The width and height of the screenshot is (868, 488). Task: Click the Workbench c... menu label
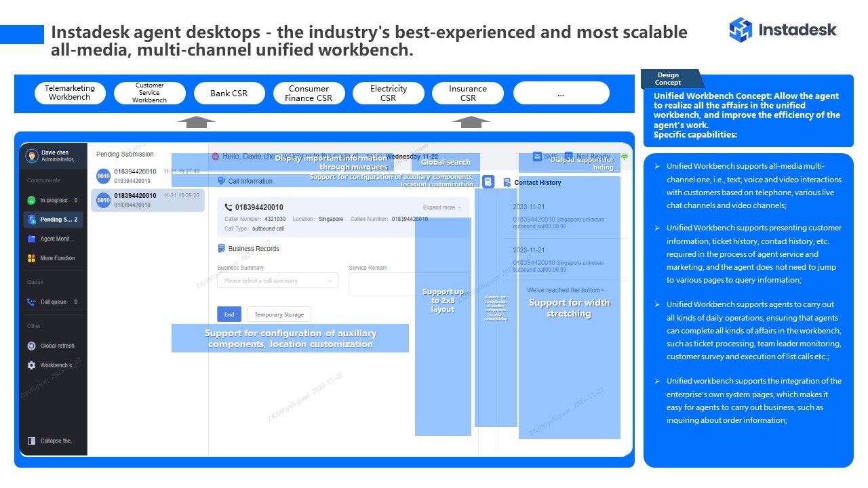point(58,365)
